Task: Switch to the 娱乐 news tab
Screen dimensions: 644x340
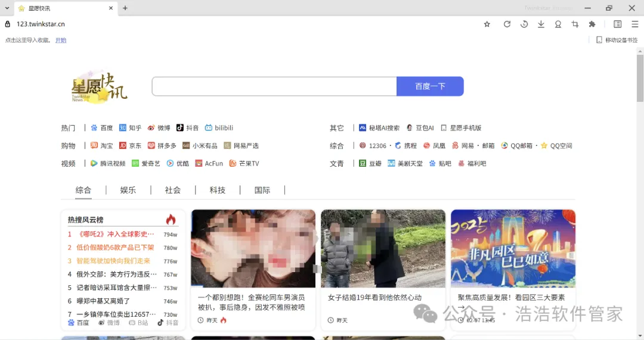Action: click(x=128, y=190)
